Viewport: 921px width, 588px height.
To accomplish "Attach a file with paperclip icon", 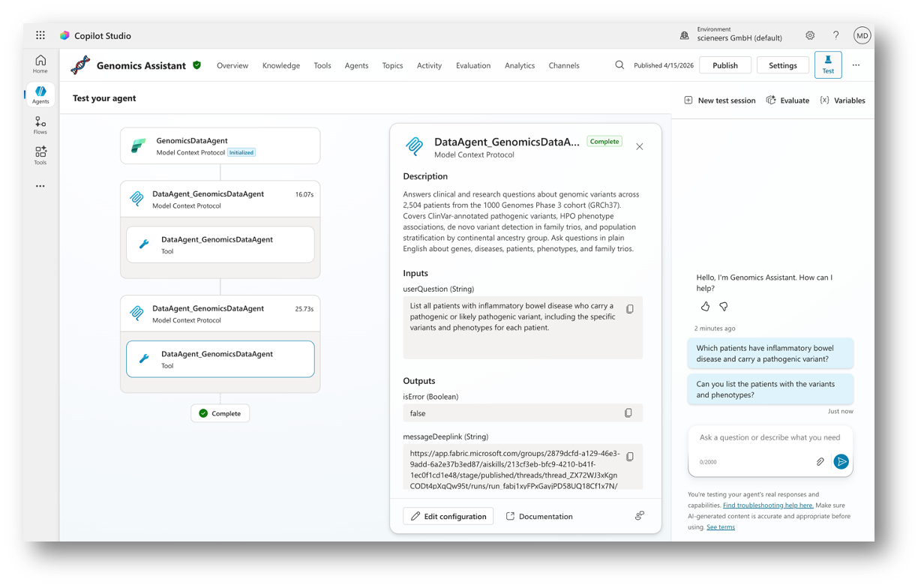I will [820, 462].
